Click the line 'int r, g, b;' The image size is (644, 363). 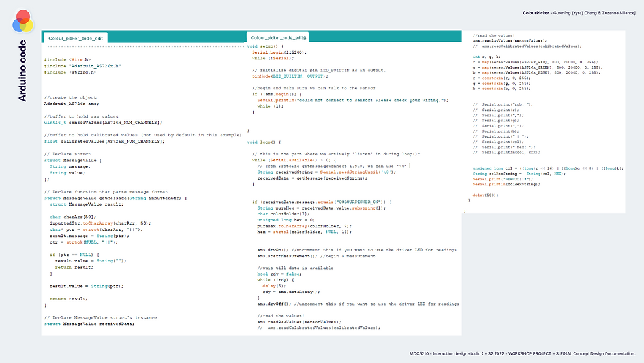tap(487, 57)
